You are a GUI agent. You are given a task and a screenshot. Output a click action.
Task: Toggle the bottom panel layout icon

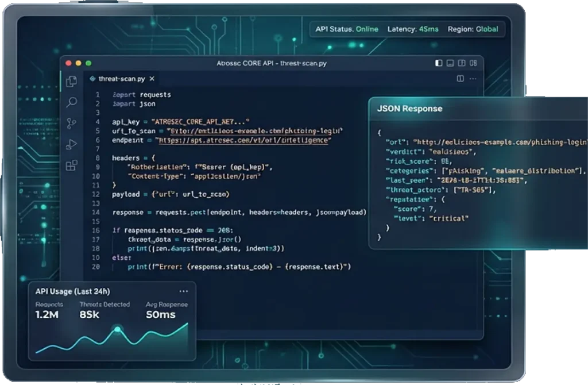pyautogui.click(x=451, y=63)
